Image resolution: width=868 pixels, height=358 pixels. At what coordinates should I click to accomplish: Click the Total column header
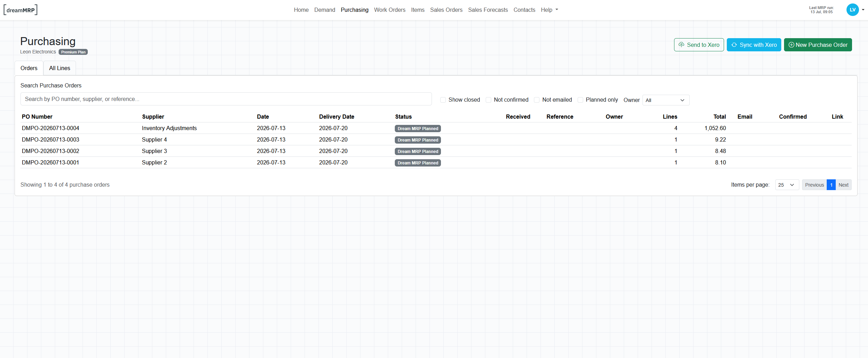tap(720, 117)
